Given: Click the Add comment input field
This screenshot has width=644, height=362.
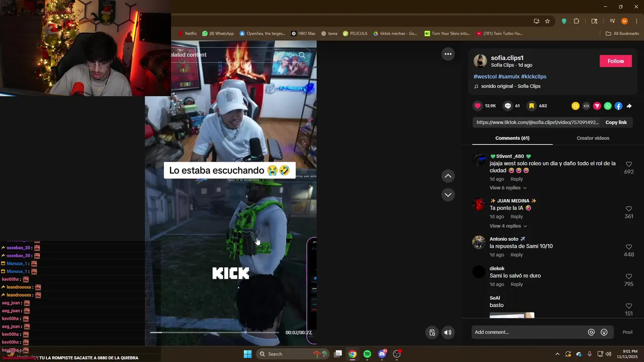Looking at the screenshot, I should 528,332.
